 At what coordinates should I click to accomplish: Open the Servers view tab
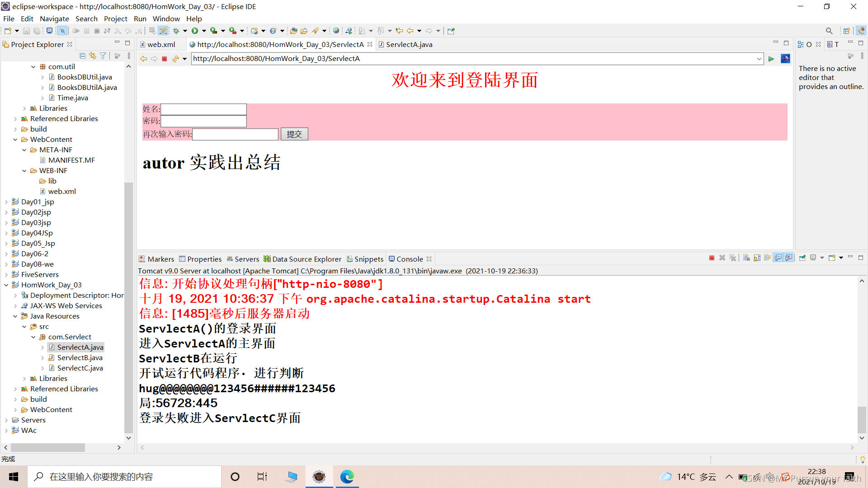tap(247, 259)
